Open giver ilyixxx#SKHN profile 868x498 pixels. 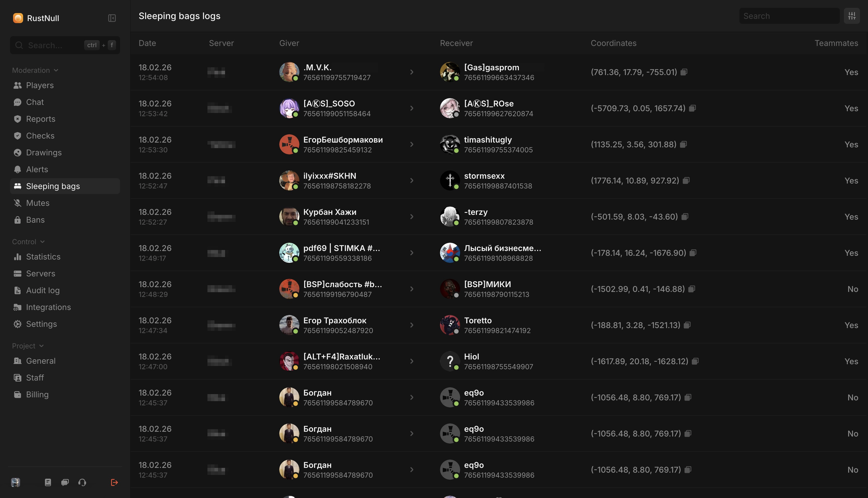coord(330,176)
